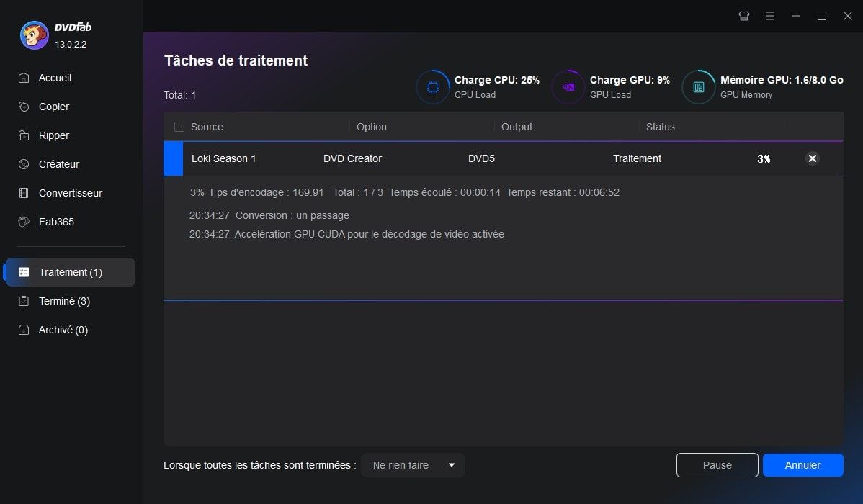Click the GPU load icon
863x504 pixels.
[x=568, y=87]
